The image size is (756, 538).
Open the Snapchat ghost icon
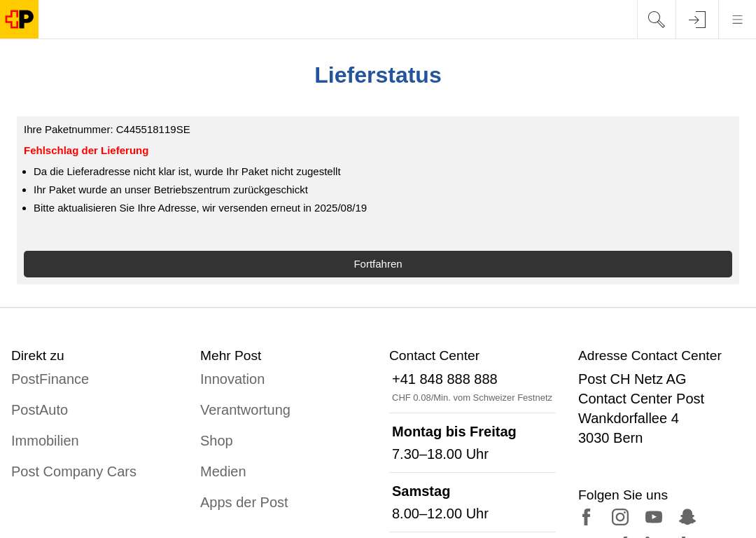point(687,517)
